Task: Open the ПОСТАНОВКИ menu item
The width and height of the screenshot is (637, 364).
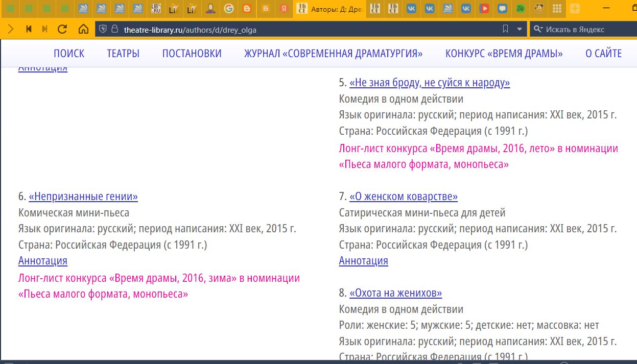Action: (x=192, y=53)
